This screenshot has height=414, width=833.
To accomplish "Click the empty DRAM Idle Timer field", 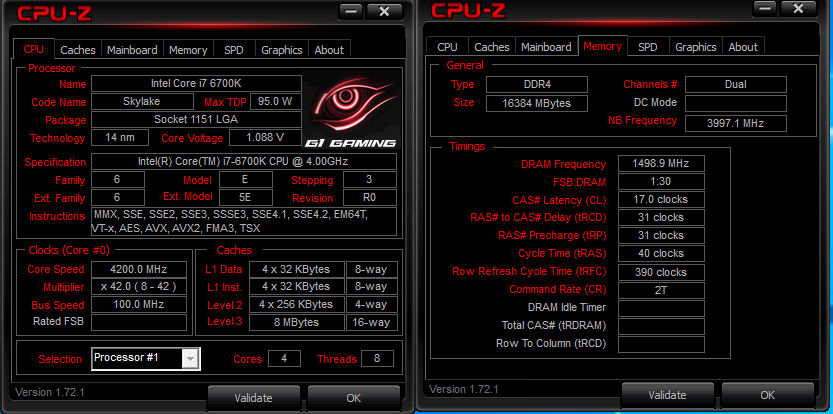I will click(x=661, y=308).
